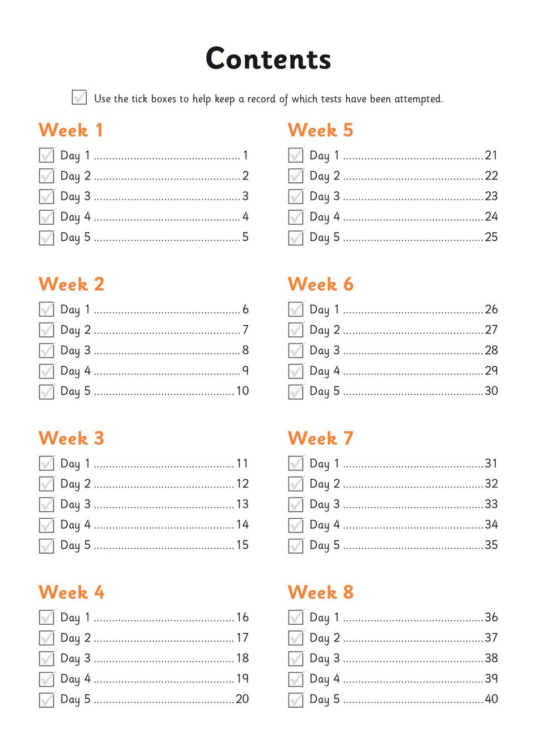Check the Week 8 Day 5 box
This screenshot has height=756, width=542.
point(296,699)
